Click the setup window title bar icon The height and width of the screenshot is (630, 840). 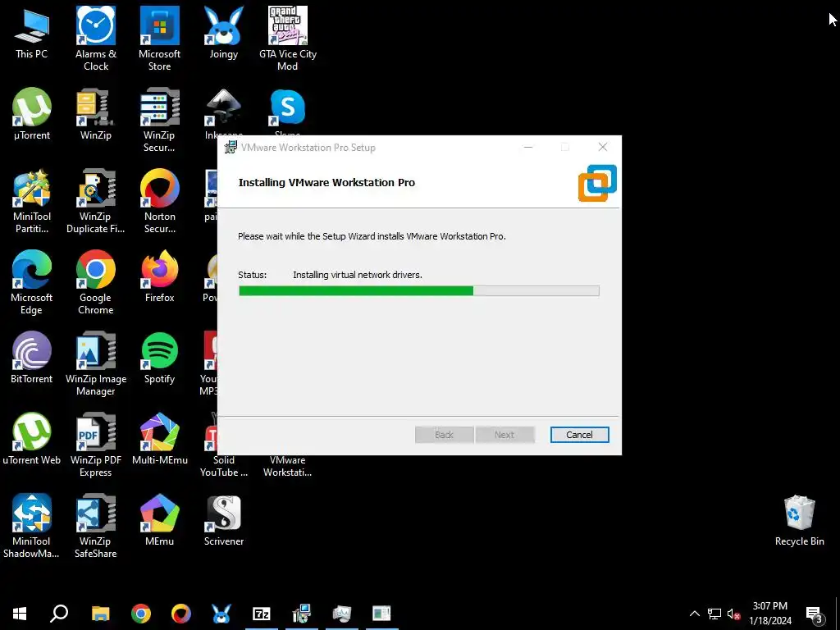tap(231, 148)
